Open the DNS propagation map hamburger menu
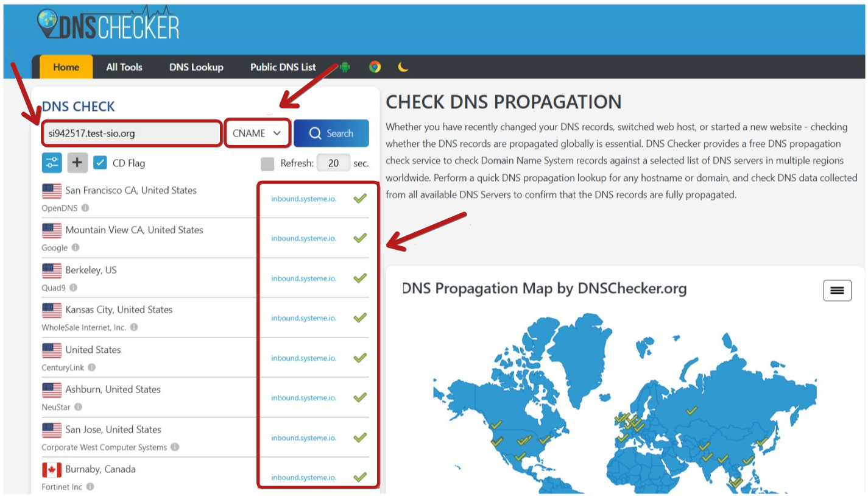The width and height of the screenshot is (868, 496). 837,291
